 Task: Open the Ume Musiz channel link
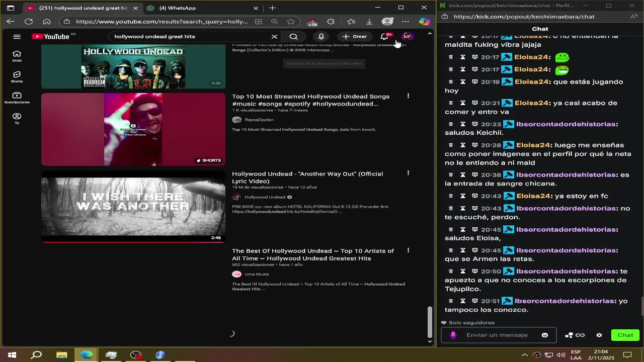[257, 274]
